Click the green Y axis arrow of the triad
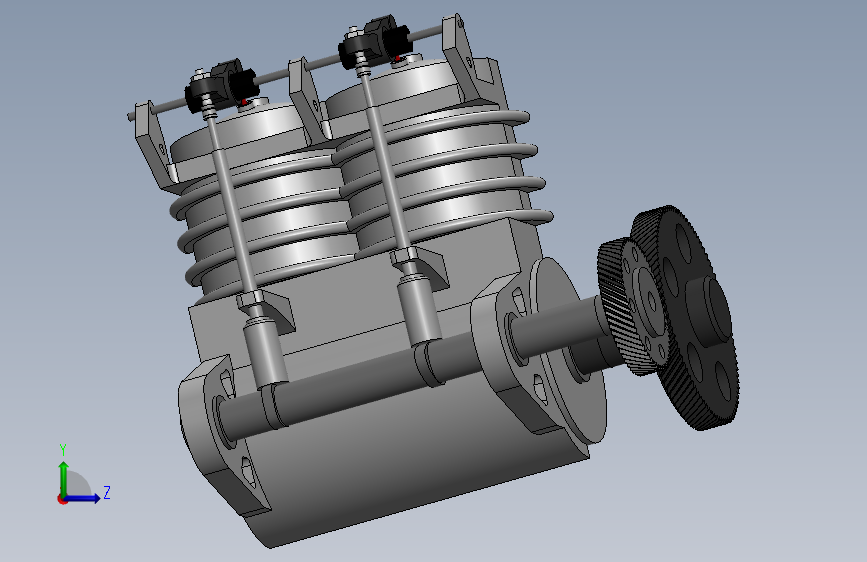Screen dimensions: 867x562 pyautogui.click(x=64, y=477)
